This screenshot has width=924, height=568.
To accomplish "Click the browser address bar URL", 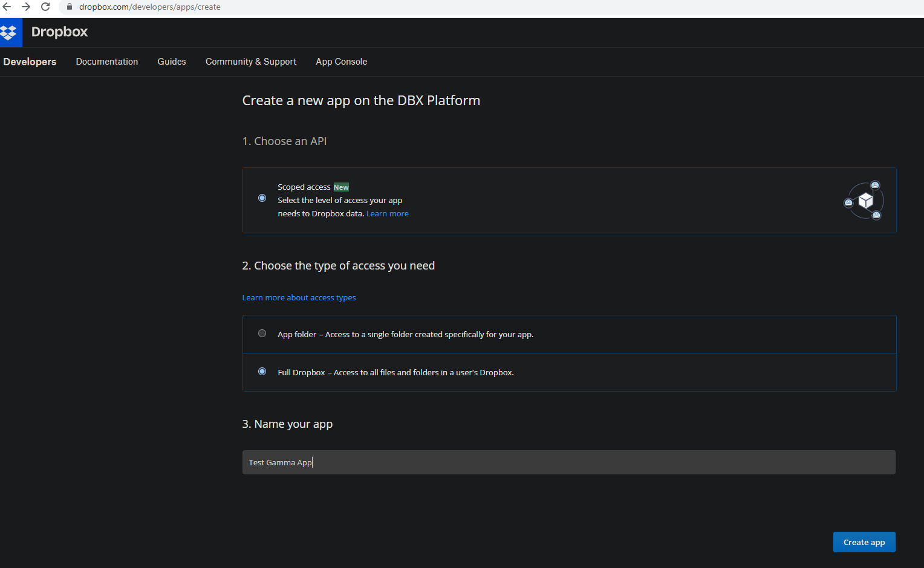I will pos(150,7).
